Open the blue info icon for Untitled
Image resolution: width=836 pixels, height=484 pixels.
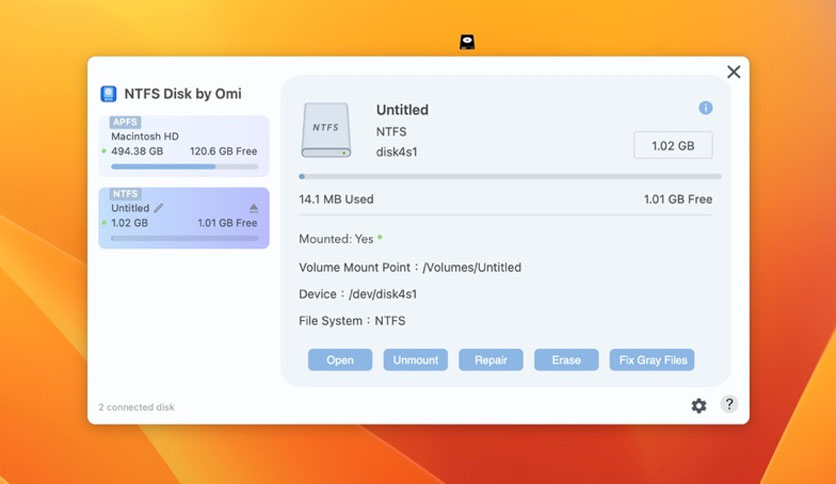point(705,108)
